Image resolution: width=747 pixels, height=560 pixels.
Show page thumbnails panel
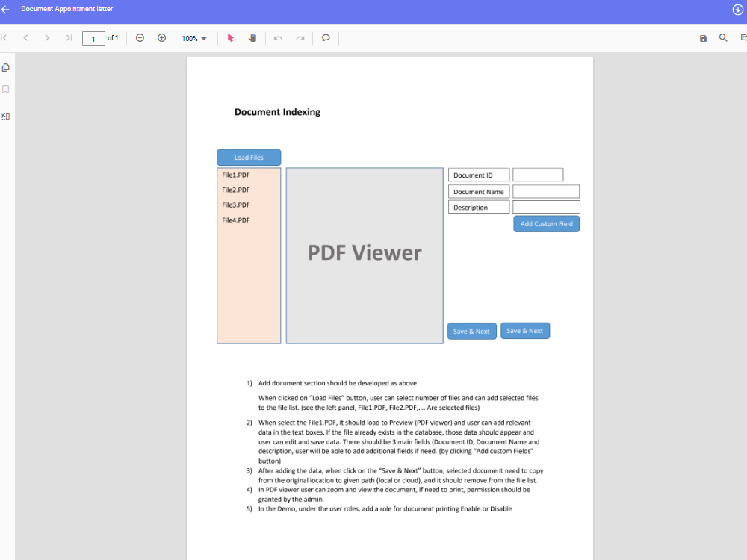click(6, 68)
